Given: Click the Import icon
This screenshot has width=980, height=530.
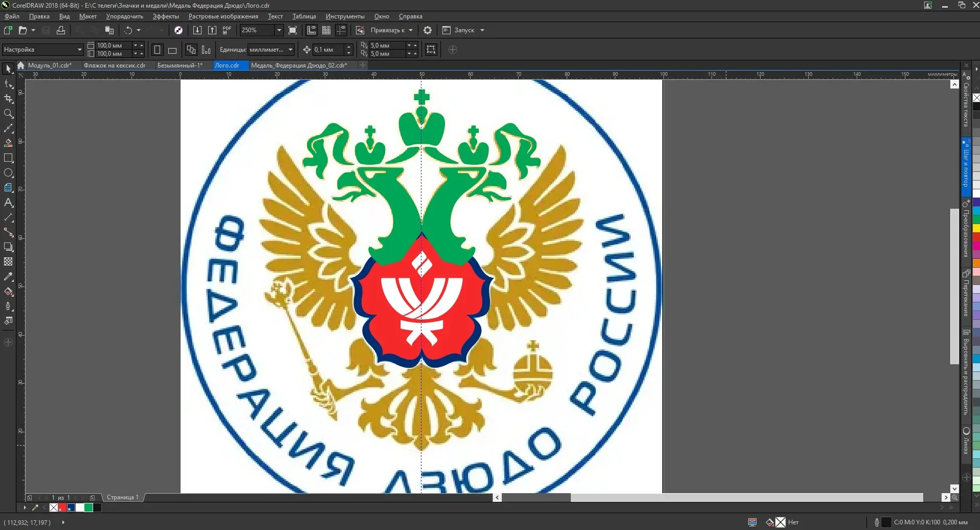Looking at the screenshot, I should coord(197,30).
